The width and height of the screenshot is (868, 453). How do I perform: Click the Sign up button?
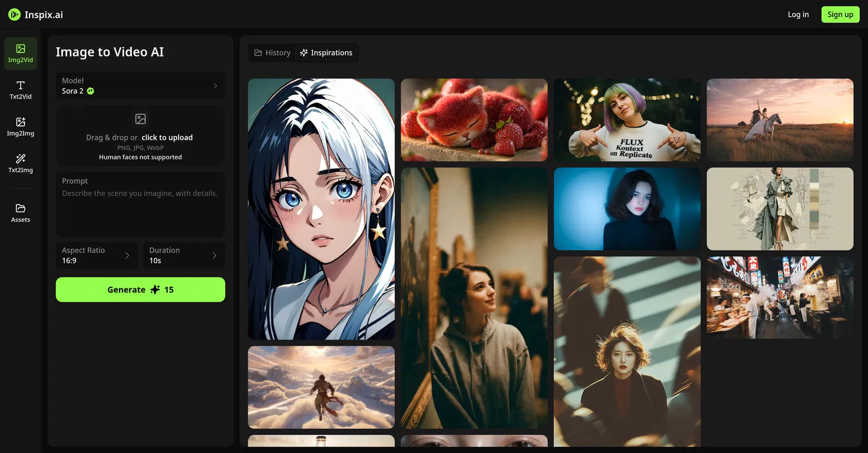tap(840, 15)
